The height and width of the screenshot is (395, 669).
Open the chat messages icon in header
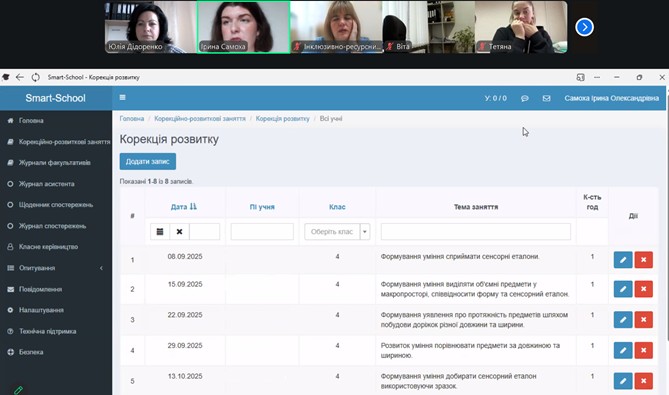tap(525, 99)
